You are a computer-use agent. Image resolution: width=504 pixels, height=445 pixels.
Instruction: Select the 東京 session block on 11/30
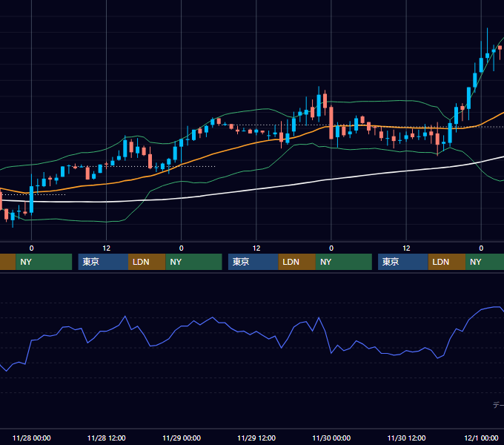click(403, 262)
